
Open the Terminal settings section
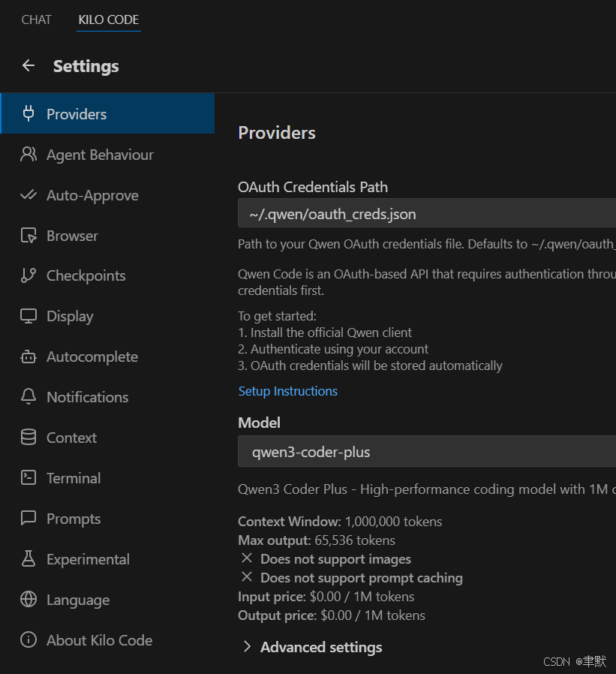pos(73,478)
